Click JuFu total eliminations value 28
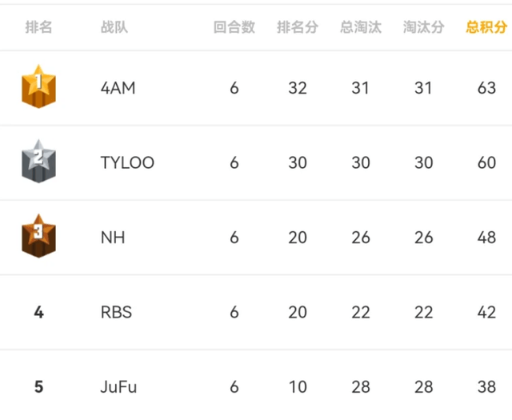This screenshot has height=420, width=512. pos(361,387)
